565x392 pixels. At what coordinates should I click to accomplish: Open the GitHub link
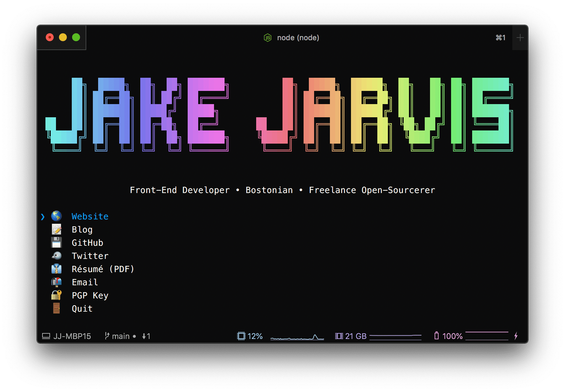[x=87, y=243]
